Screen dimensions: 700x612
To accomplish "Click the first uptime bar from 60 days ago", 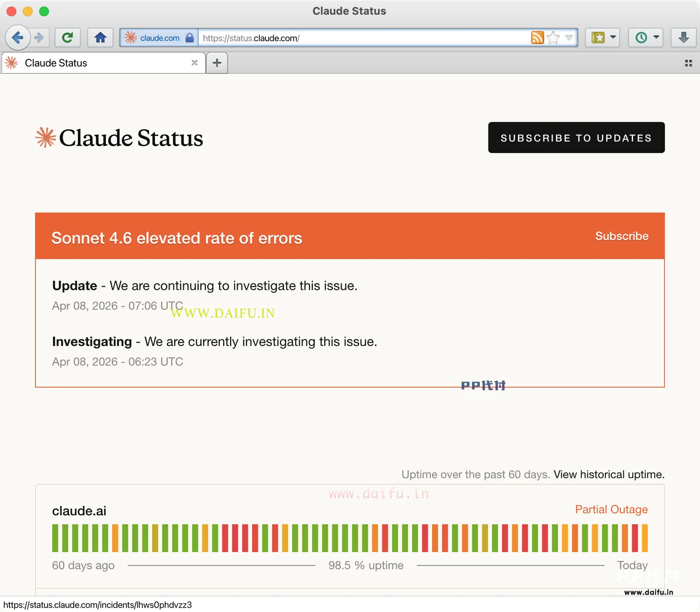I will (x=55, y=538).
